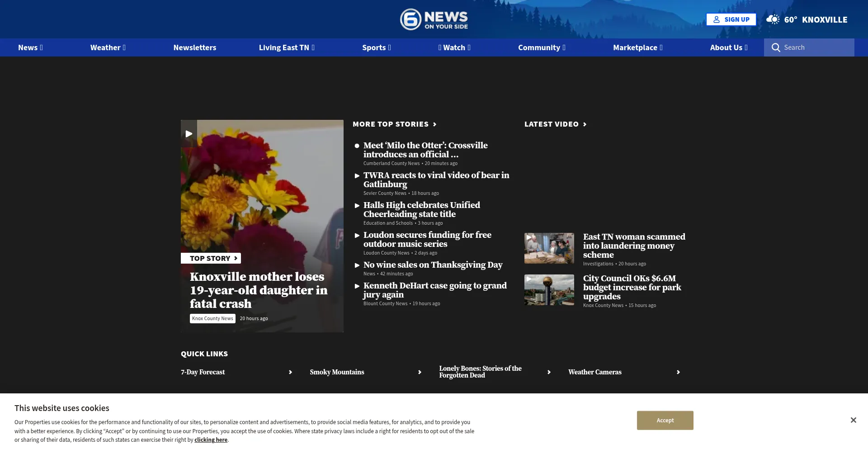
Task: Click the arrow next to 7-Day Forecast
Action: [x=290, y=372]
